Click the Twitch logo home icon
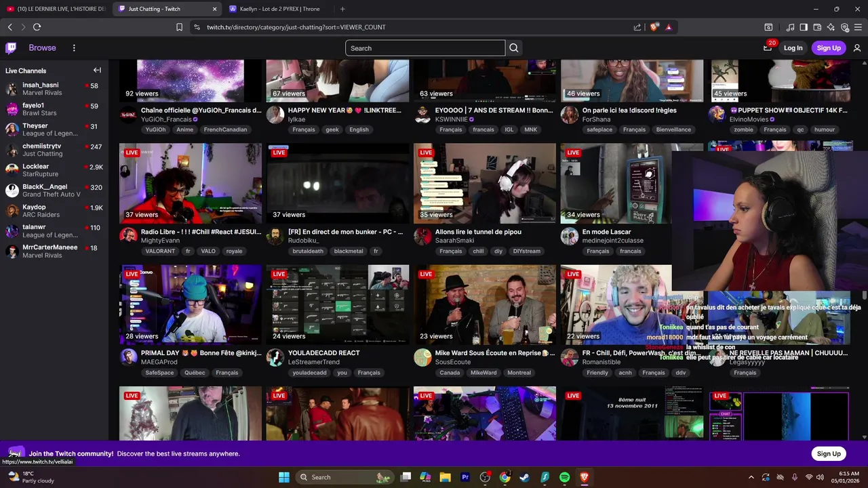The image size is (868, 488). click(x=11, y=48)
